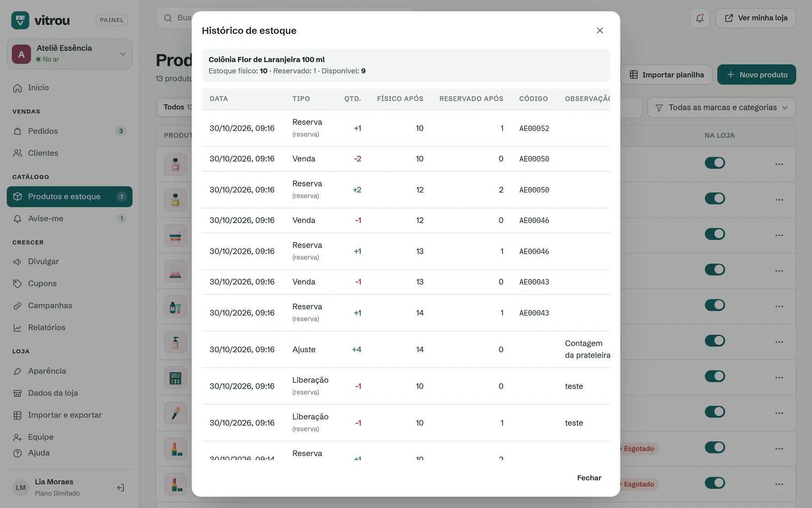Screen dimensions: 812x508
Task: Open Pedidos in the sidebar
Action: [69, 131]
